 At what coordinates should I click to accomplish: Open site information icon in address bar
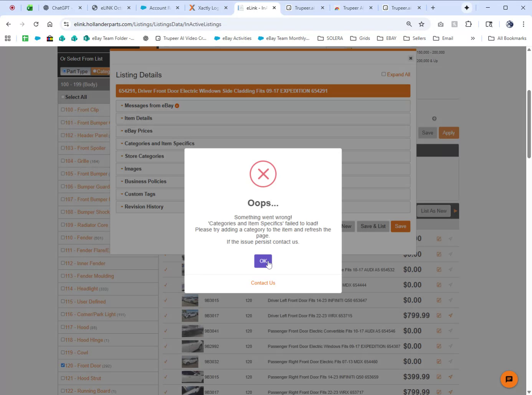(x=66, y=24)
